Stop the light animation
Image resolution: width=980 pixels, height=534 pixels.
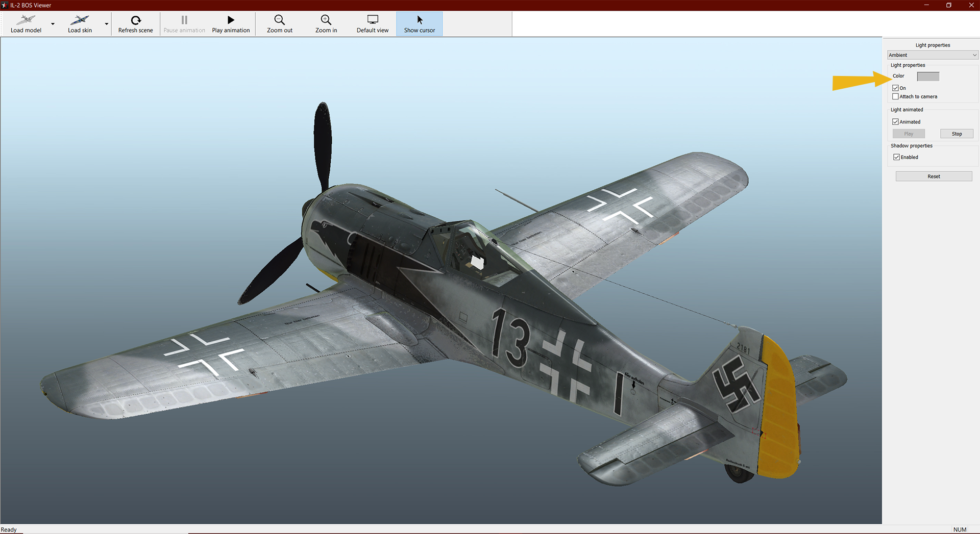(957, 134)
